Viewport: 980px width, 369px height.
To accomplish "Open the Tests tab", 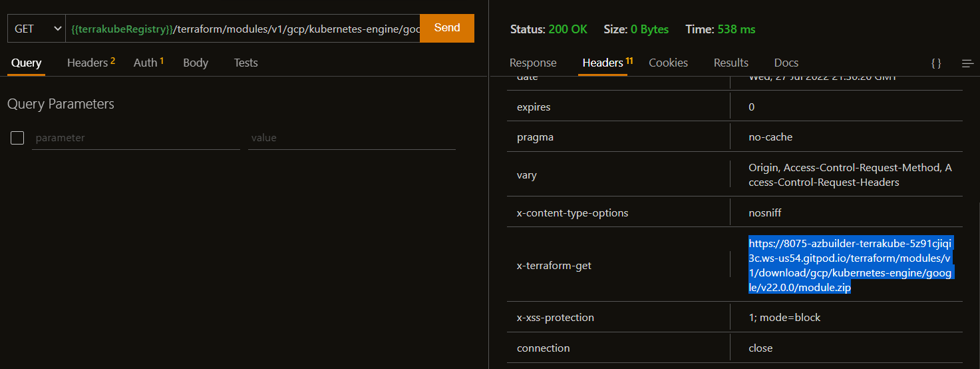I will point(245,63).
